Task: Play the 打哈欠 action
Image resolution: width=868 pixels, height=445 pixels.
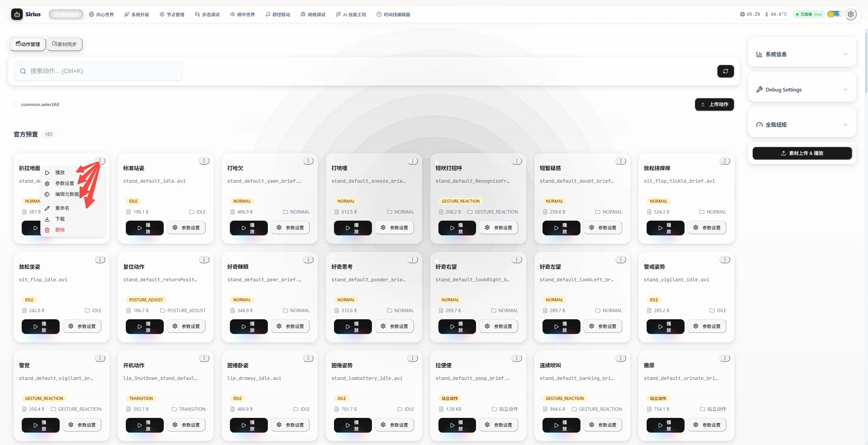Action: (x=249, y=228)
